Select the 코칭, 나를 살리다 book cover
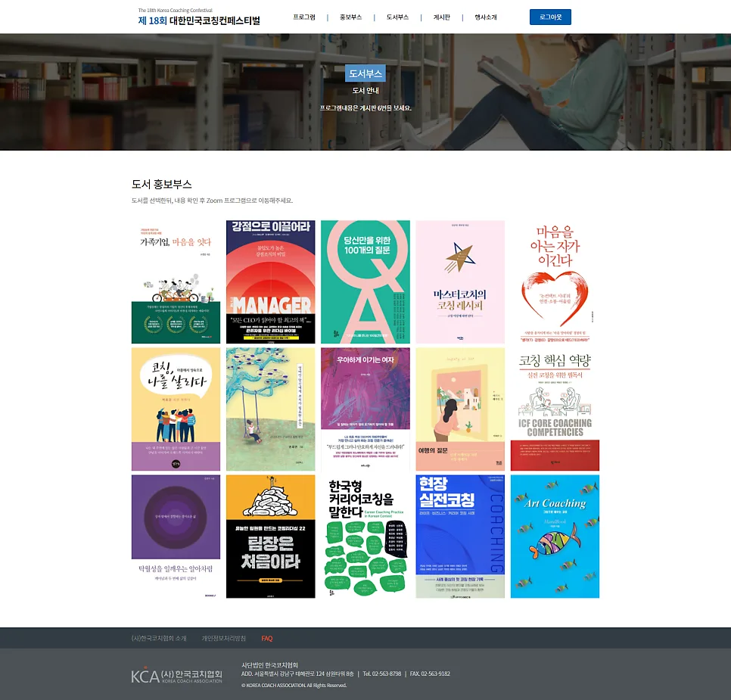The width and height of the screenshot is (731, 700). click(176, 409)
